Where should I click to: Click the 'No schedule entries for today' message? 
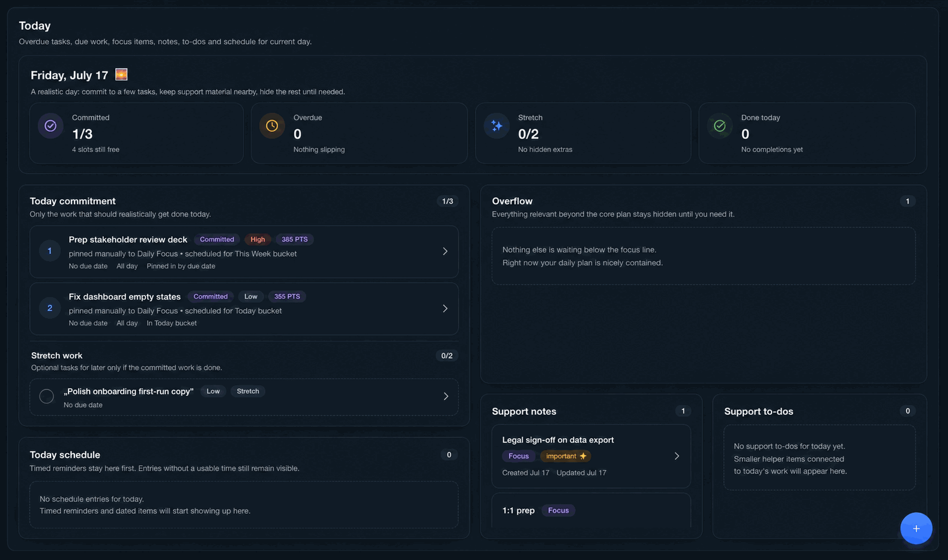pos(92,499)
